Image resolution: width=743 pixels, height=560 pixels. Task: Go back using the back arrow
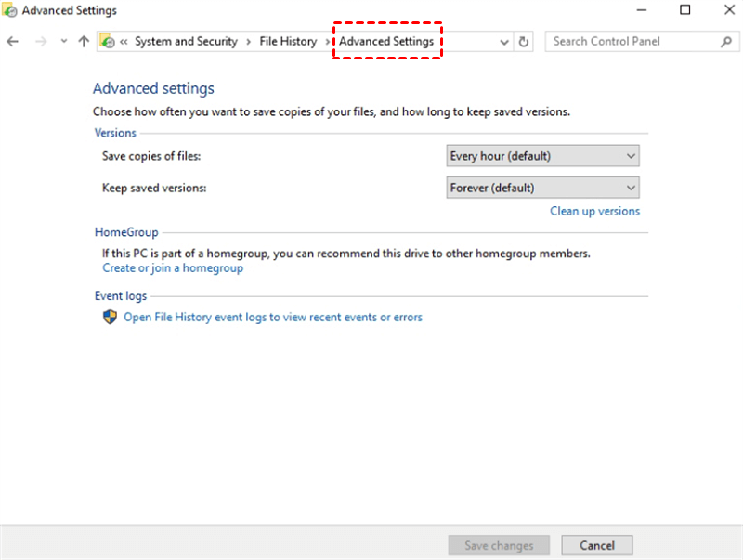pyautogui.click(x=12, y=42)
